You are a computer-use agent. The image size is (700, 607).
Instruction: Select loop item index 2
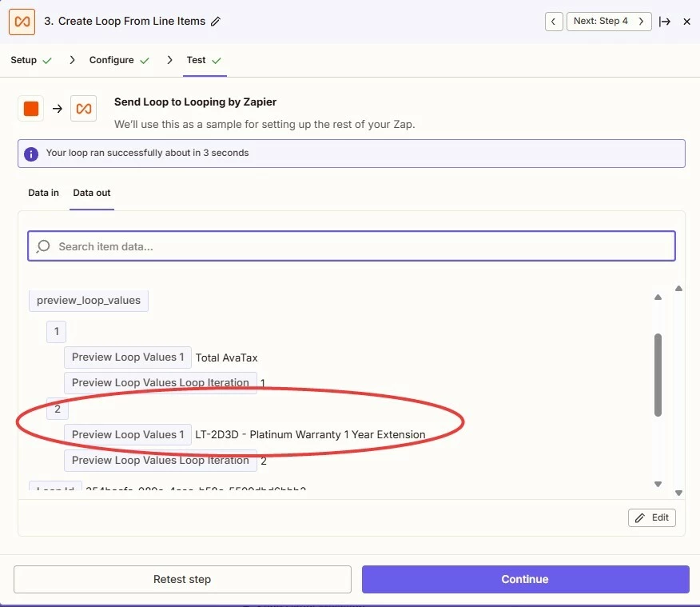point(58,409)
